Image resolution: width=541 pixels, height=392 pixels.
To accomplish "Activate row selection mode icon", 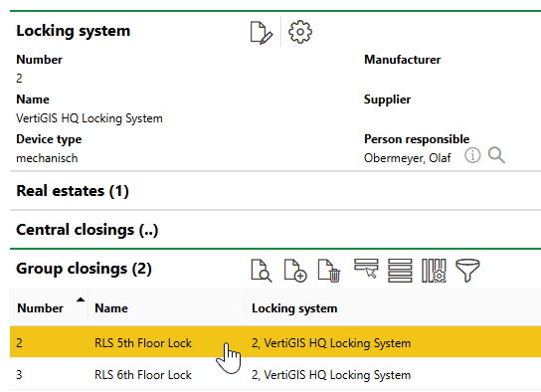I will (366, 270).
